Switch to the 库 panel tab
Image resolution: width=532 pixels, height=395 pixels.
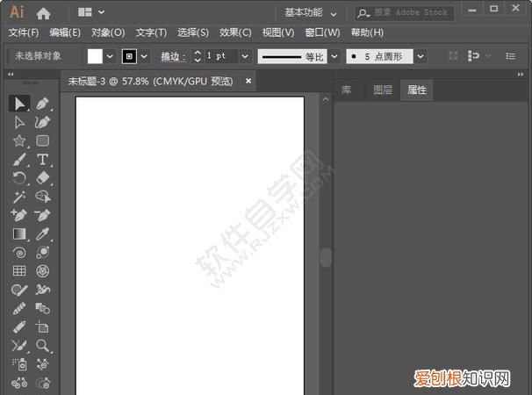[347, 90]
